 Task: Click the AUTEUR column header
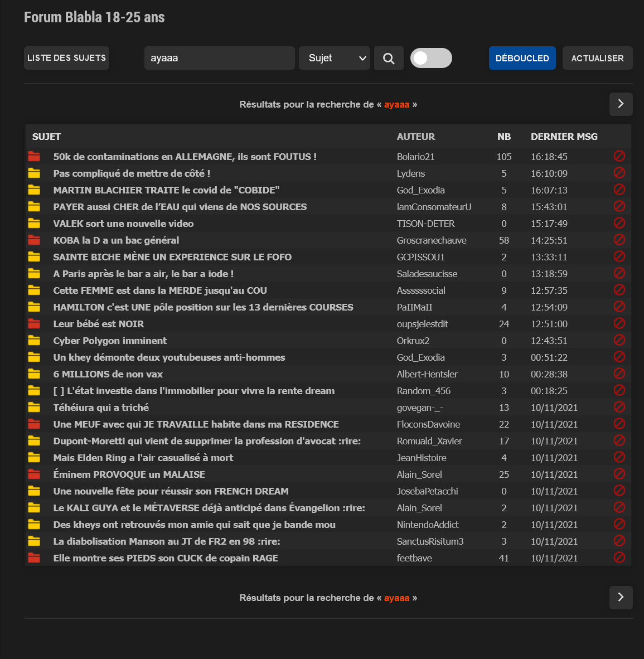coord(416,137)
